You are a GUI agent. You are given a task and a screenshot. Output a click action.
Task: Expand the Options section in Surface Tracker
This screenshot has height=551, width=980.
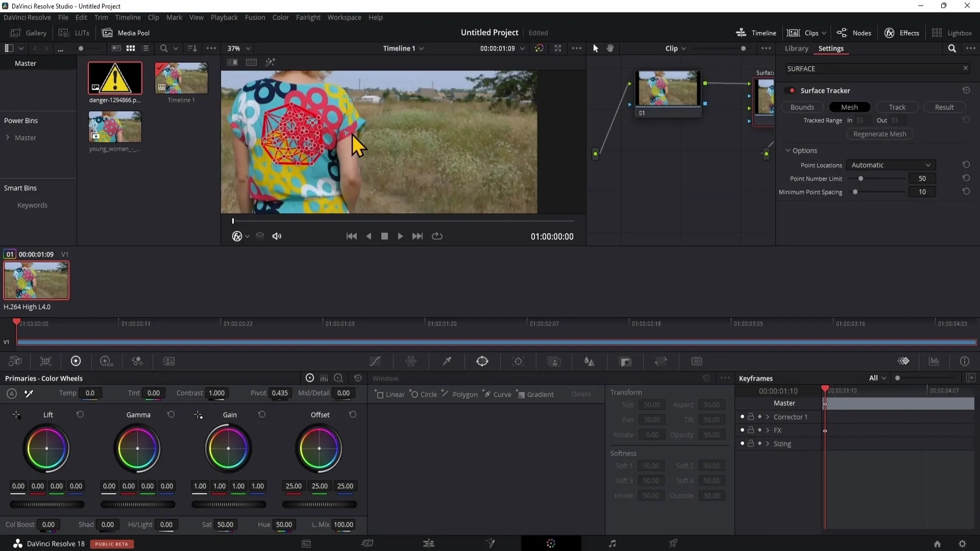(788, 150)
